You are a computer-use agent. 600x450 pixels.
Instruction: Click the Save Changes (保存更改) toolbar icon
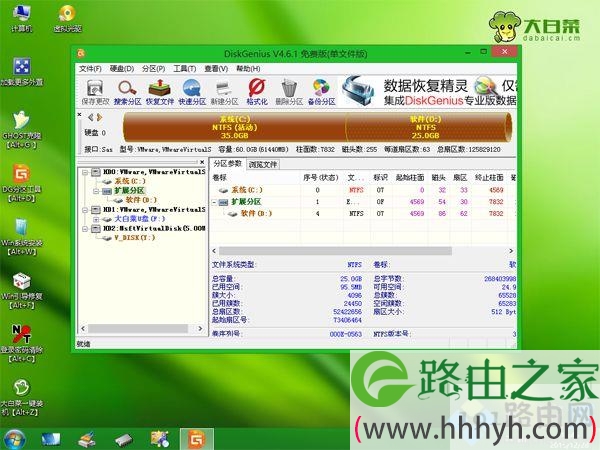pyautogui.click(x=95, y=92)
